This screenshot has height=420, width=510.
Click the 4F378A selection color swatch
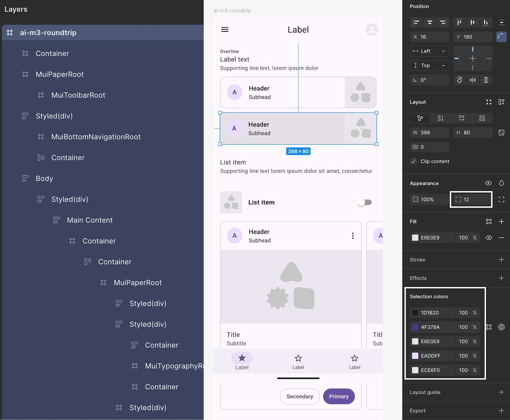pos(415,327)
